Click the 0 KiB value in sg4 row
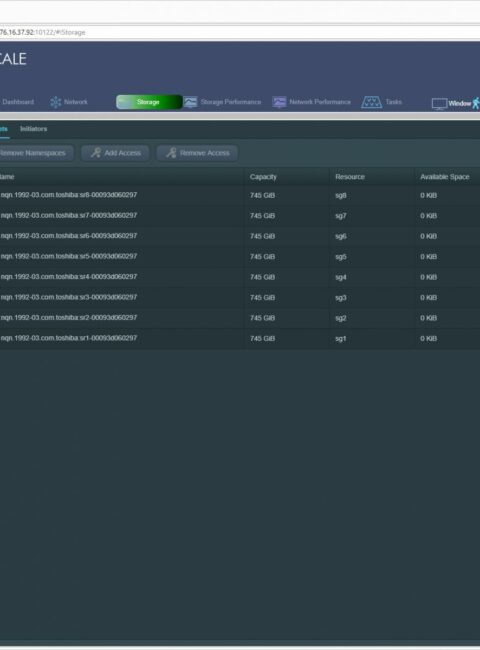 pyautogui.click(x=429, y=277)
